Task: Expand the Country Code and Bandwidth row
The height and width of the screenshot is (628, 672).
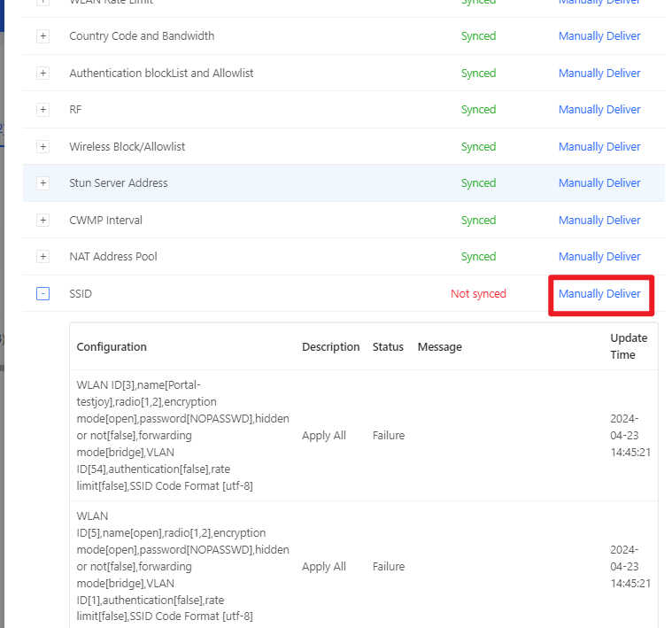Action: (42, 36)
